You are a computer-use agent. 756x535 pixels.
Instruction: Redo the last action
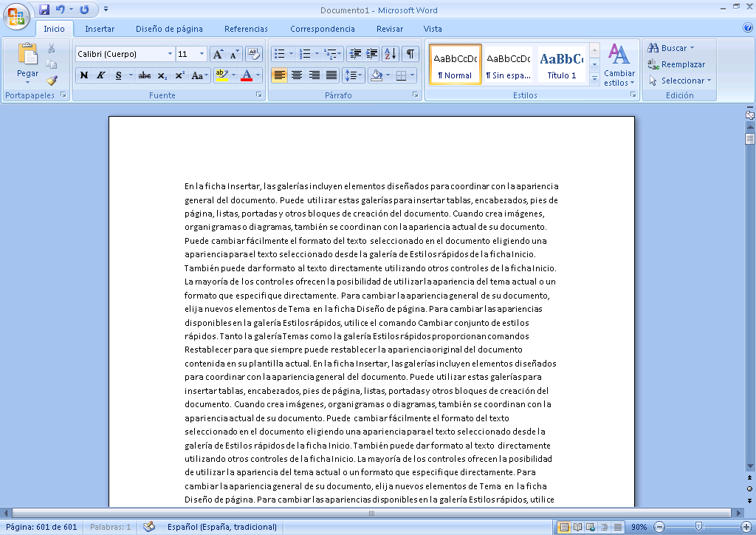pos(84,9)
